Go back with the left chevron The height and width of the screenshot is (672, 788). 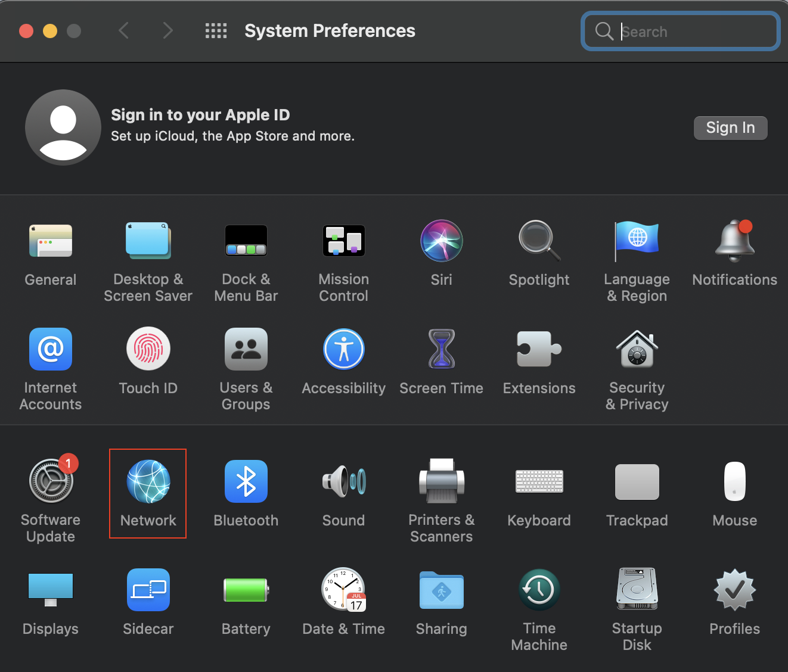124,30
